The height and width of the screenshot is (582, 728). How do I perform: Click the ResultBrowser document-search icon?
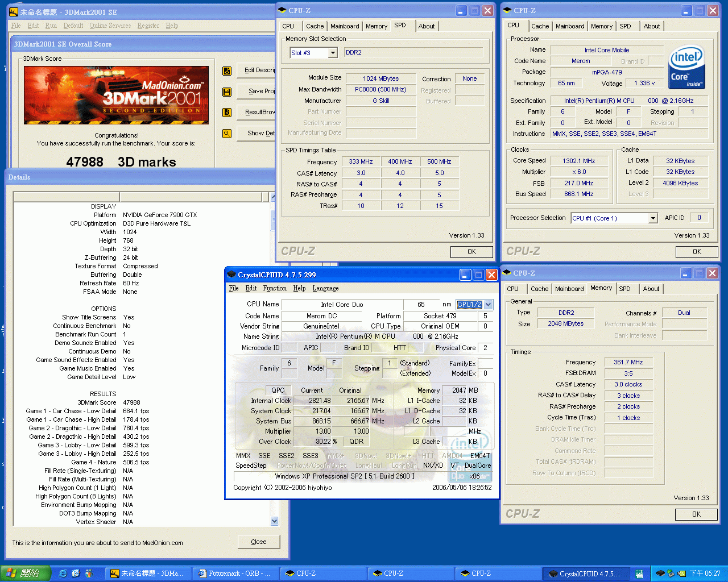click(x=227, y=113)
